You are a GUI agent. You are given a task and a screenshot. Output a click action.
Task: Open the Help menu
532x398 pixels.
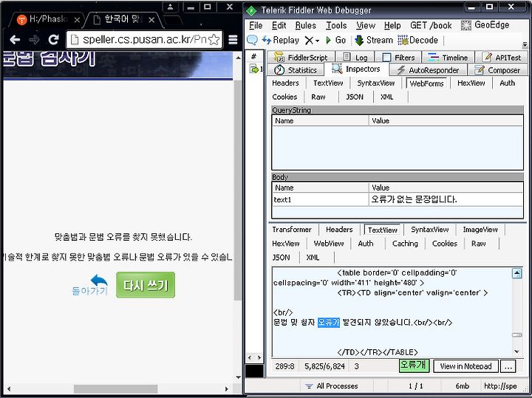tap(392, 25)
